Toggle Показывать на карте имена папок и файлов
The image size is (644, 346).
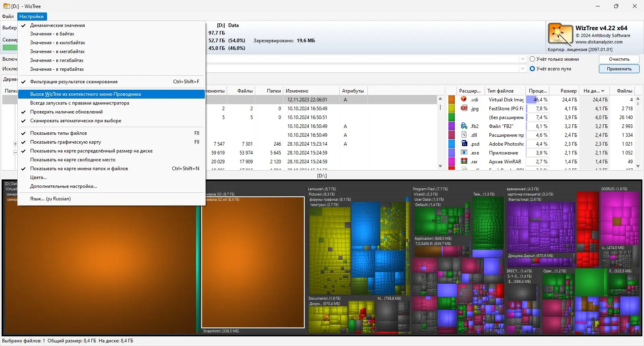(111, 169)
